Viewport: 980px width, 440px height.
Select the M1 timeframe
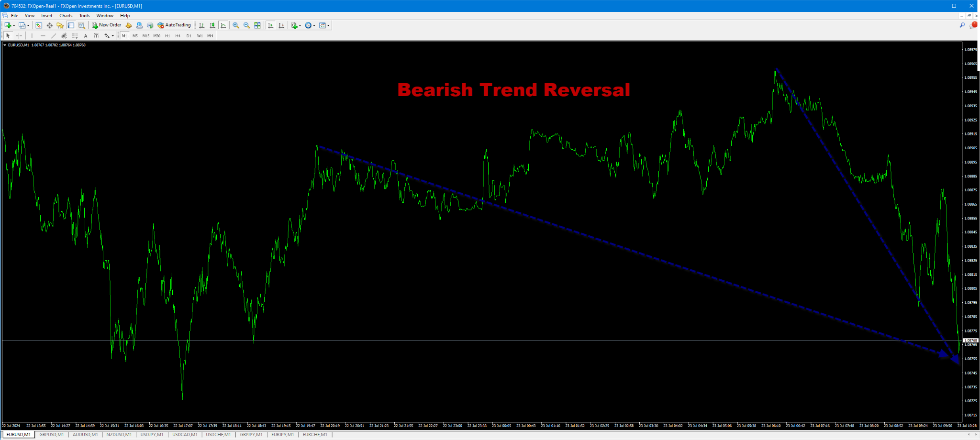click(x=124, y=36)
